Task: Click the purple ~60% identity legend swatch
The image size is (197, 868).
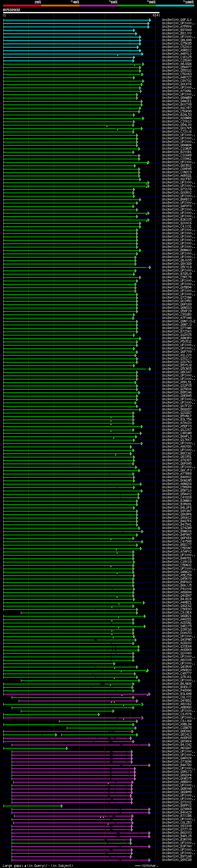Action: (98, 6)
